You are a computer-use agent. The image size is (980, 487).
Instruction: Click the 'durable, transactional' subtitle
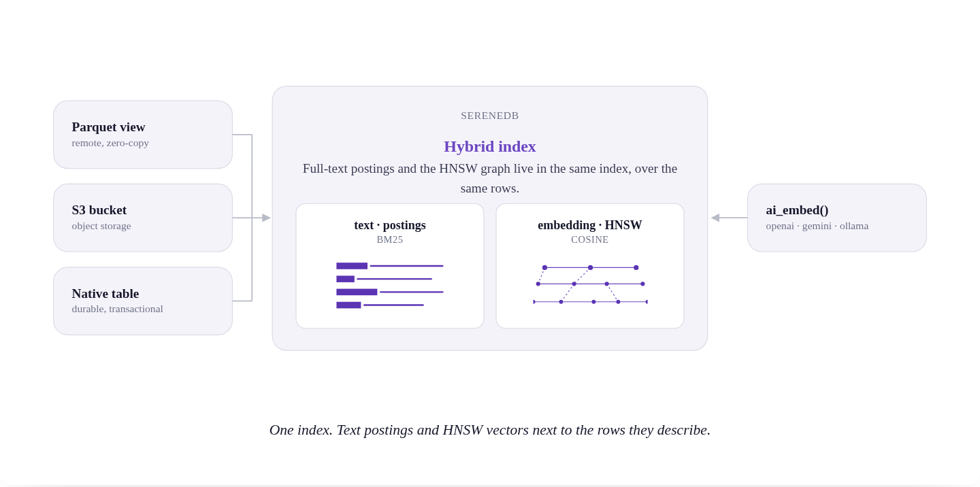(x=118, y=309)
